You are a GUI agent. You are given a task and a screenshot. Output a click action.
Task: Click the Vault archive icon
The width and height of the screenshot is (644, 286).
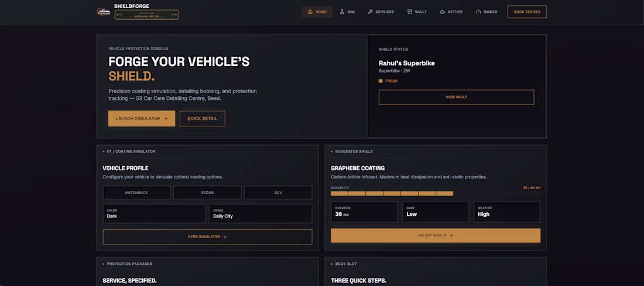(409, 12)
